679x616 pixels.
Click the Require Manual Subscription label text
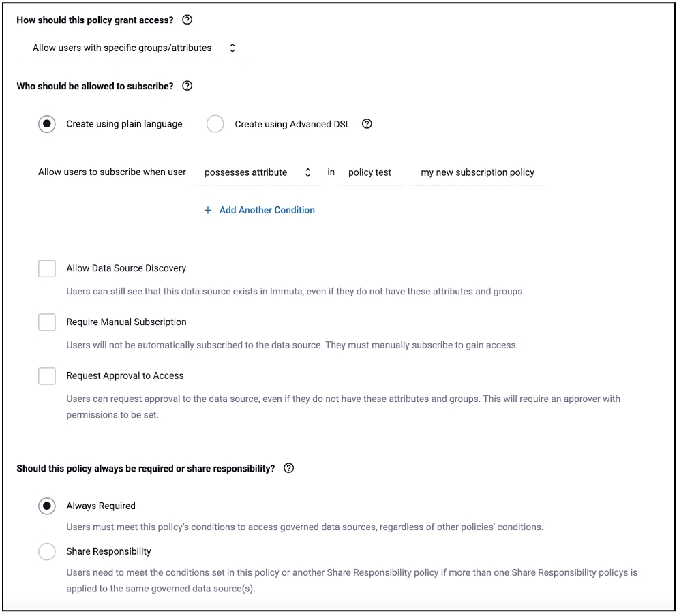(x=126, y=322)
